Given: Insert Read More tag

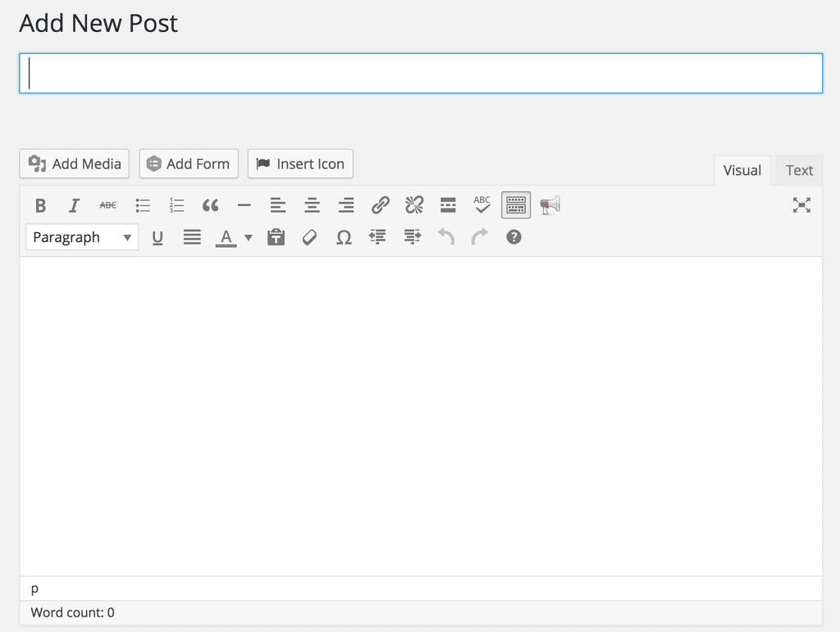Looking at the screenshot, I should click(x=448, y=205).
